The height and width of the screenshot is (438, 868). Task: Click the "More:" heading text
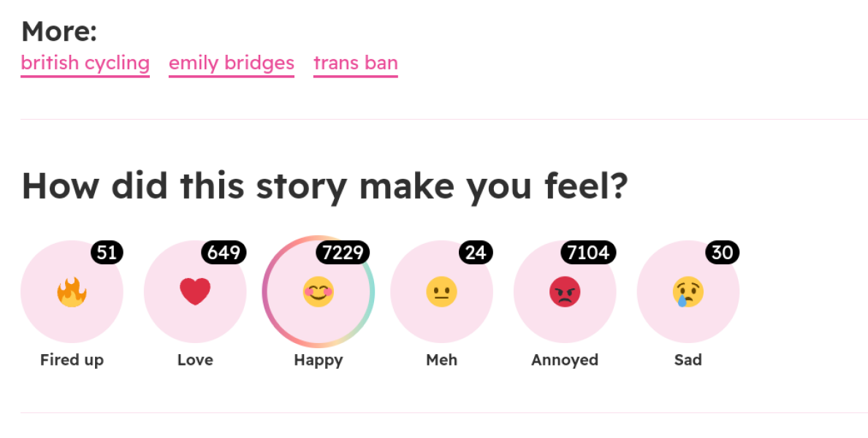click(58, 31)
